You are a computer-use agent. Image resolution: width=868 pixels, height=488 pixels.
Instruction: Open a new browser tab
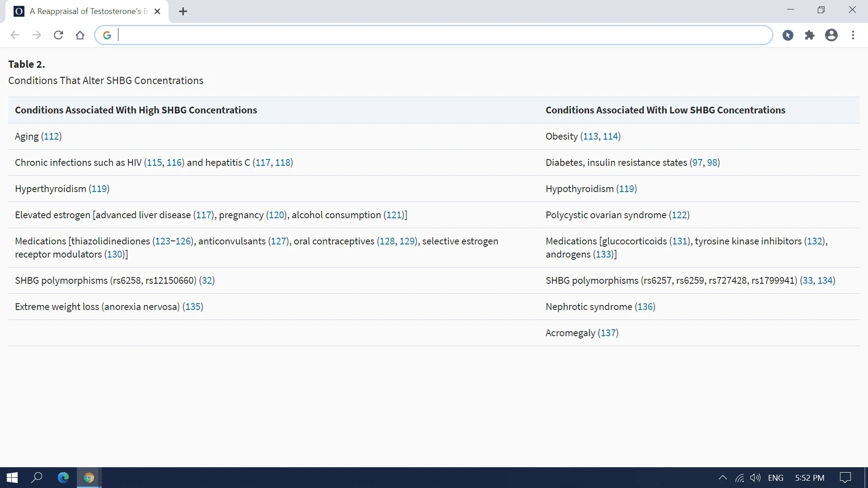[x=183, y=12]
